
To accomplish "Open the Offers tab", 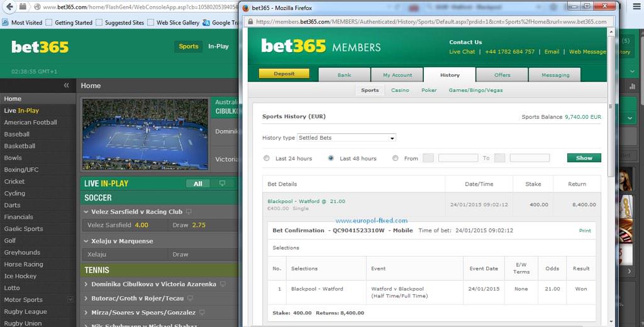I will tap(502, 75).
